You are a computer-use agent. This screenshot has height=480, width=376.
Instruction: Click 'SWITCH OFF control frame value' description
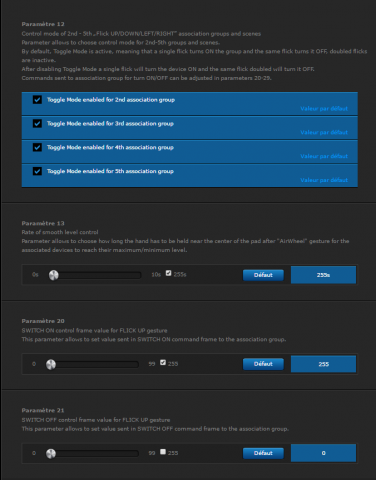coord(96,420)
